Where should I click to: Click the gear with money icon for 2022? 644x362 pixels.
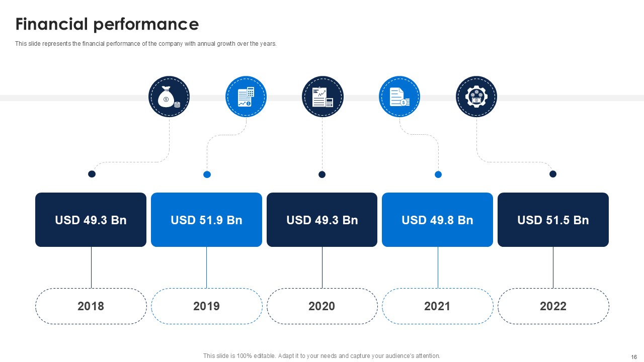476,97
